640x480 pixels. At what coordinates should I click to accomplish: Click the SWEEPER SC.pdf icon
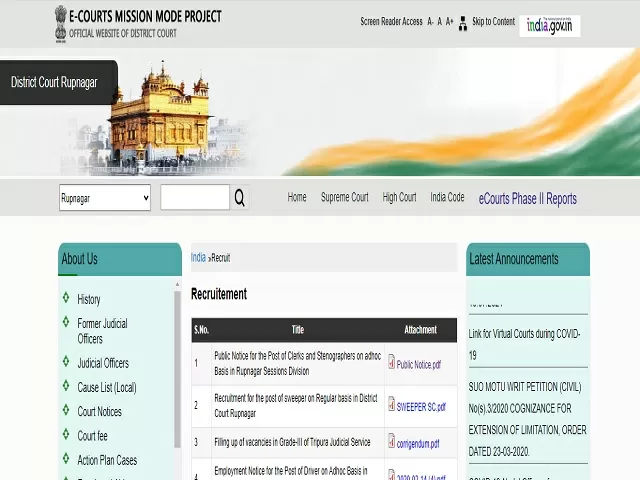[392, 406]
